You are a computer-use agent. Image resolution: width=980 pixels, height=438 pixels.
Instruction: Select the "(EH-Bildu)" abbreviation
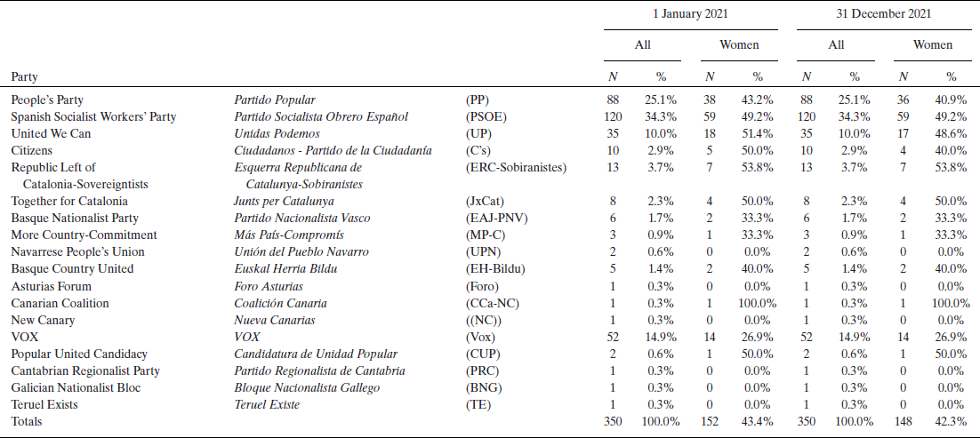[x=495, y=268]
